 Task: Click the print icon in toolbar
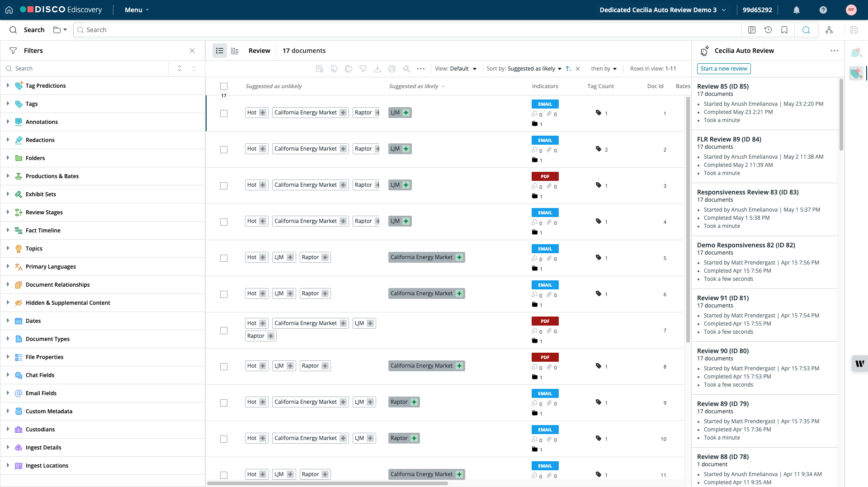392,69
